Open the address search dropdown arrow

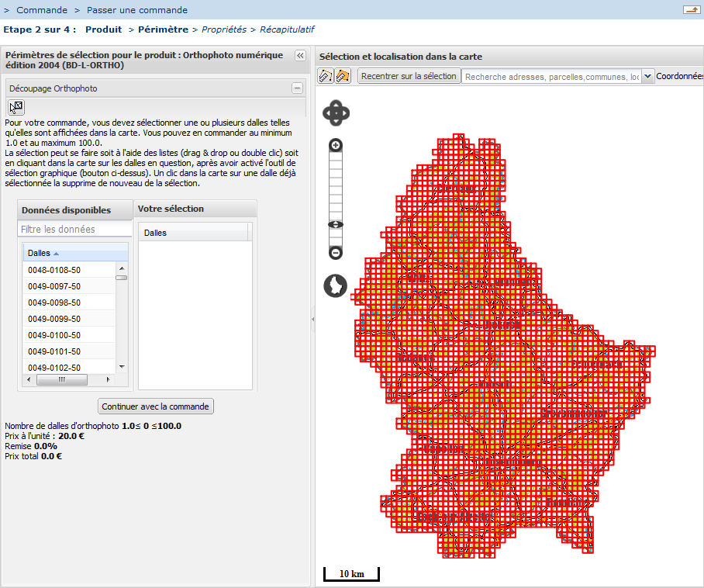[x=647, y=76]
